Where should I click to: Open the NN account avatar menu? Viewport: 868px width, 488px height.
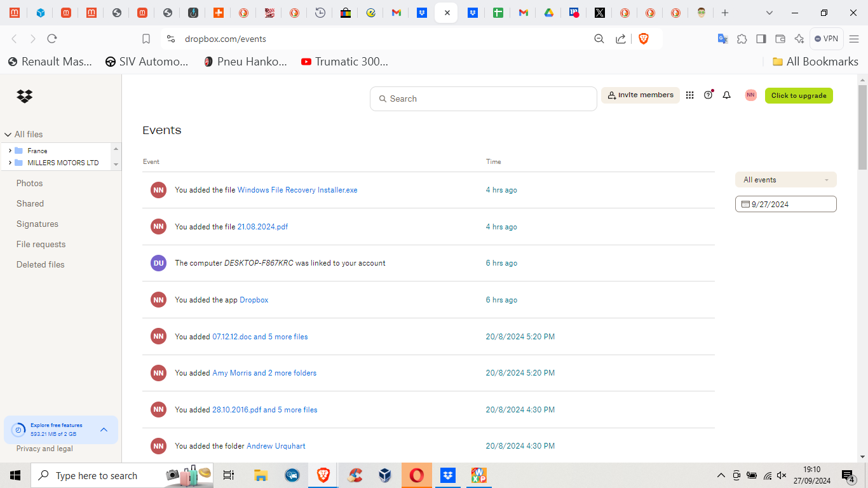(x=750, y=95)
